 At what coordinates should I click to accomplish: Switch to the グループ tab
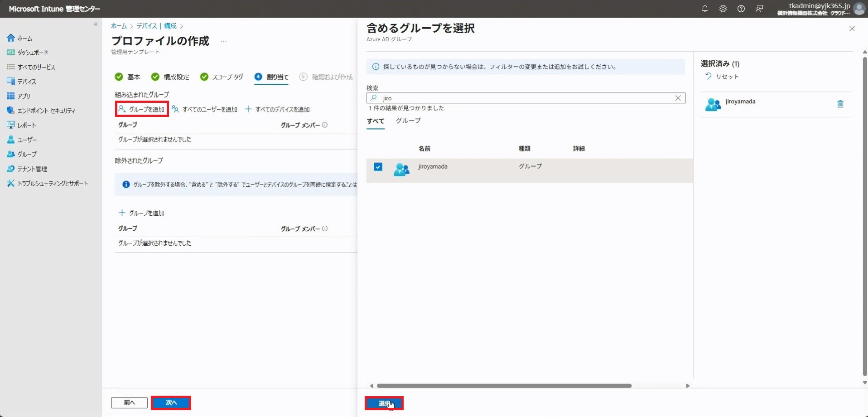pyautogui.click(x=408, y=121)
